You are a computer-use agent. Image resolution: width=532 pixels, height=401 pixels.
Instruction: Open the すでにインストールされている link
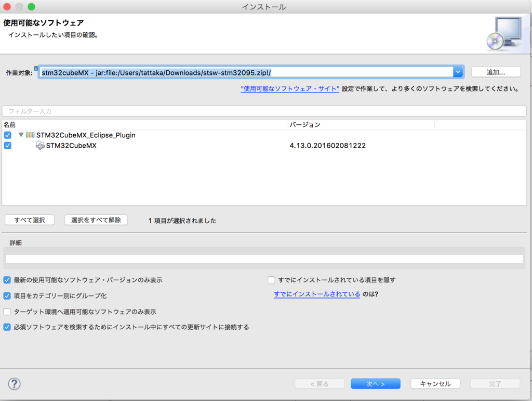(317, 294)
